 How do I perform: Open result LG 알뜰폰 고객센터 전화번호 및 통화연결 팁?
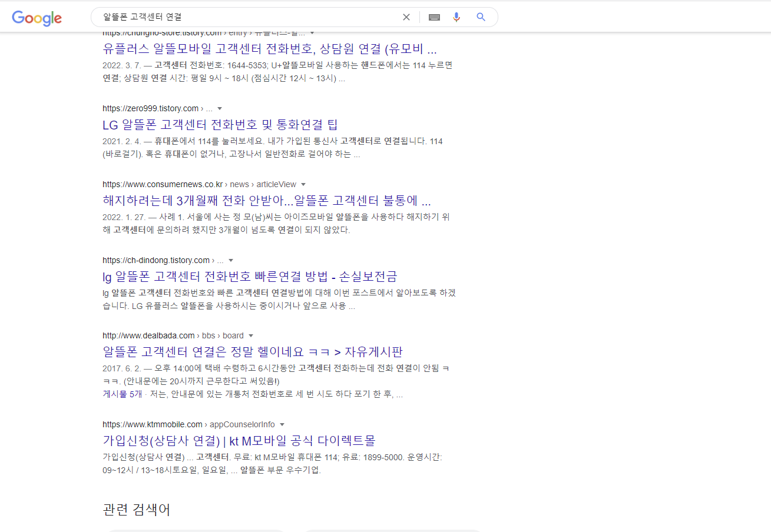(x=220, y=125)
